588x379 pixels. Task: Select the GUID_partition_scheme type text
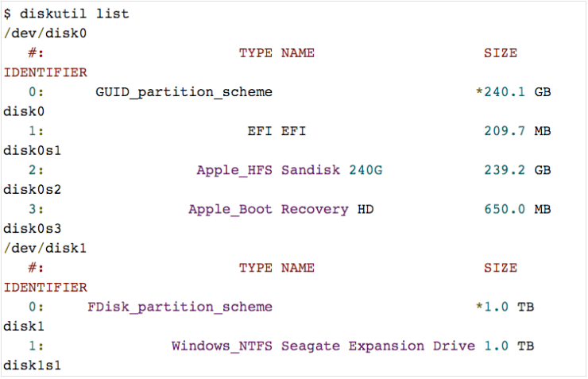click(184, 92)
